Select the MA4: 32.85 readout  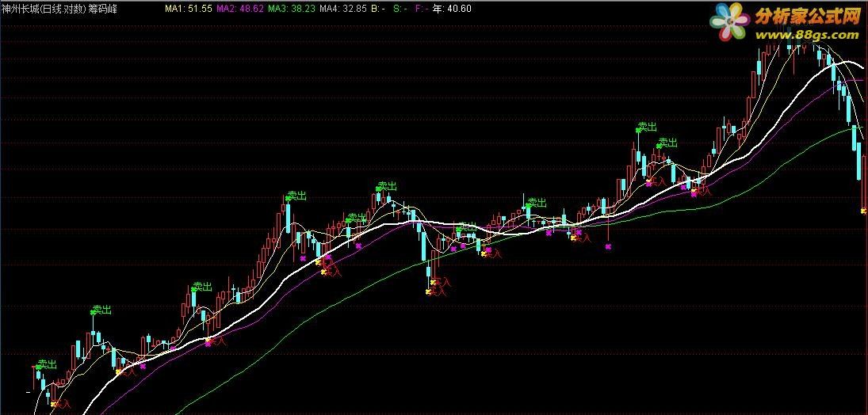tap(343, 9)
